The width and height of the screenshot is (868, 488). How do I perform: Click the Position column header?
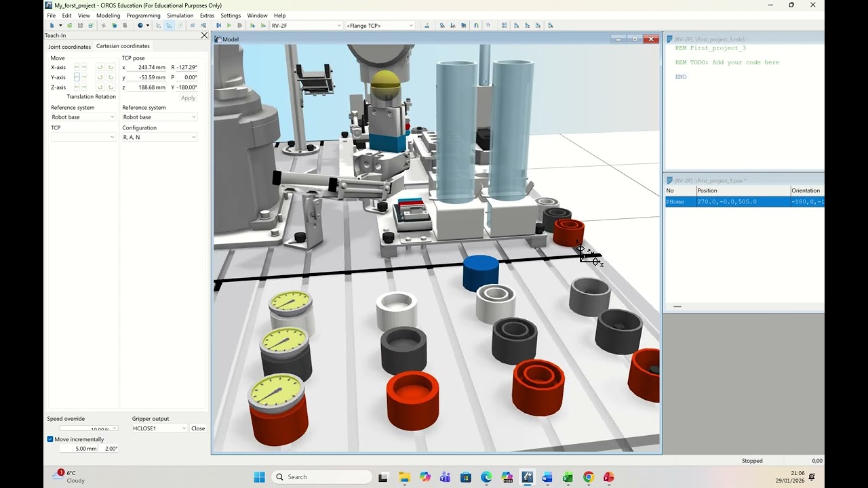pos(743,190)
